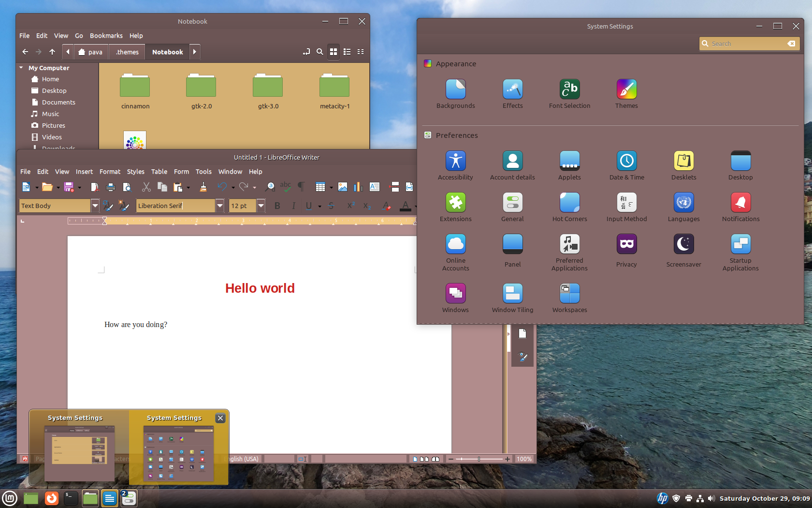Open Notifications preferences
The height and width of the screenshot is (508, 812).
tap(740, 207)
